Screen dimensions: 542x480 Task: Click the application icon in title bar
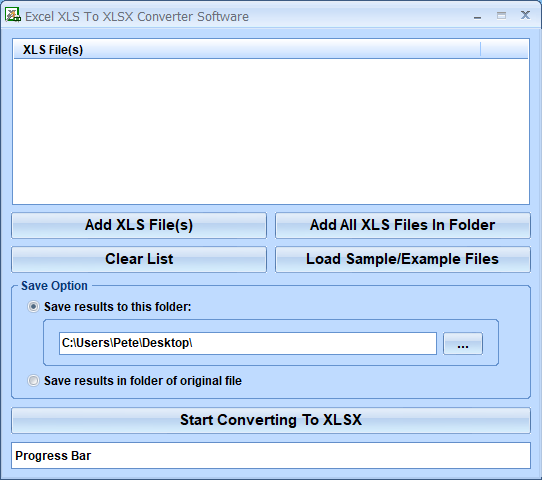[12, 15]
